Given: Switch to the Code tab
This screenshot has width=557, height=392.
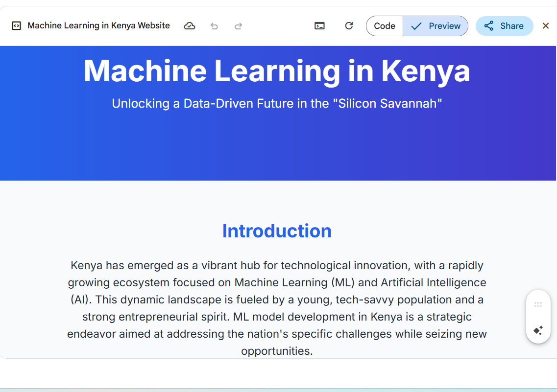Looking at the screenshot, I should point(385,26).
